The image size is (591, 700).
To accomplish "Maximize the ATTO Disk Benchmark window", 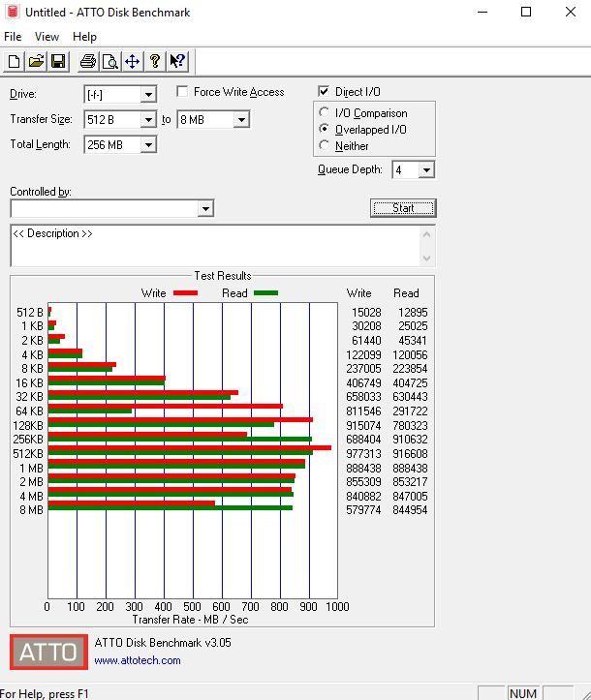I will pos(526,12).
